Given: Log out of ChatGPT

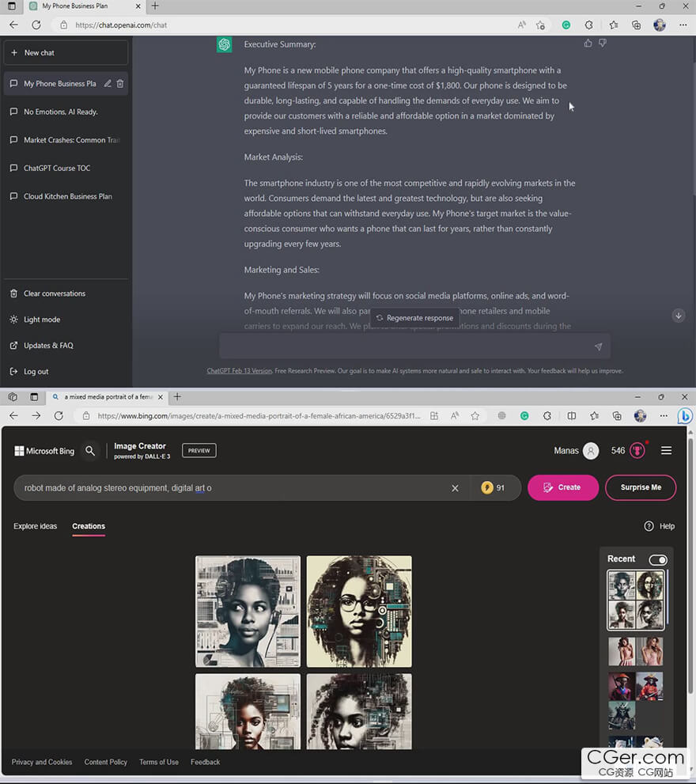Looking at the screenshot, I should 36,372.
